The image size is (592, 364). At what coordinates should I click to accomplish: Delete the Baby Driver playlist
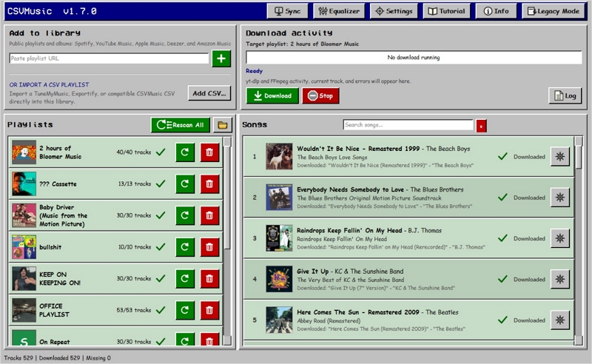(209, 215)
